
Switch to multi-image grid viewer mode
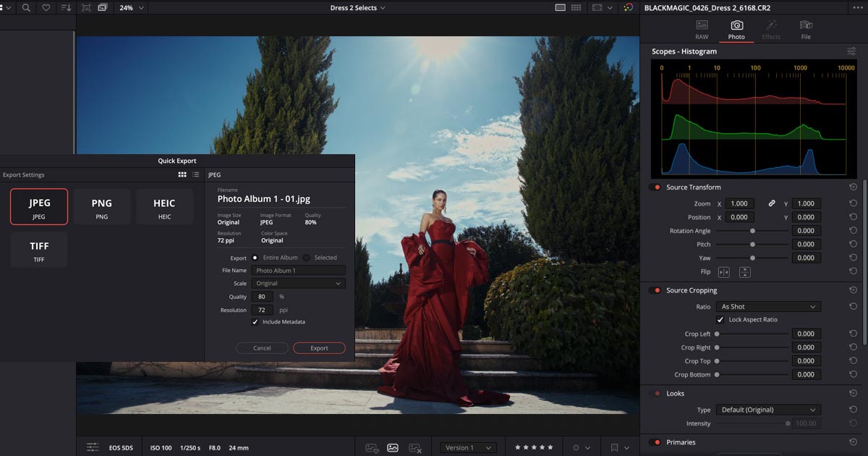coord(576,7)
